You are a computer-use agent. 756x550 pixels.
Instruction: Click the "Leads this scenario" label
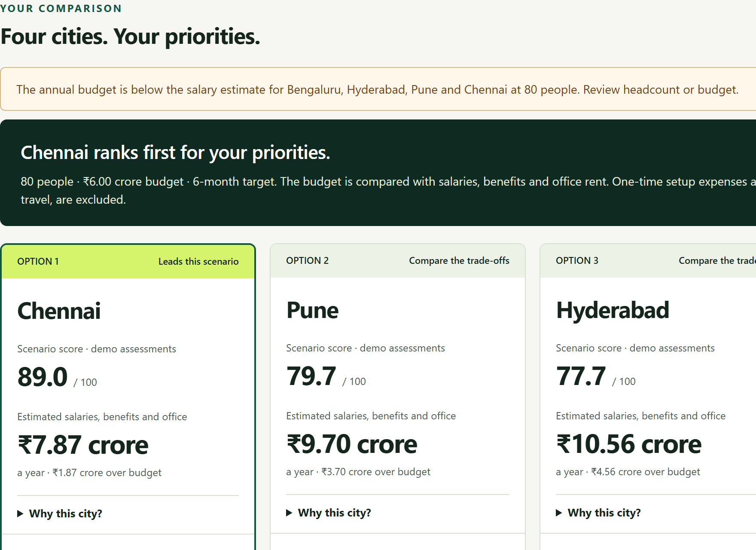198,261
